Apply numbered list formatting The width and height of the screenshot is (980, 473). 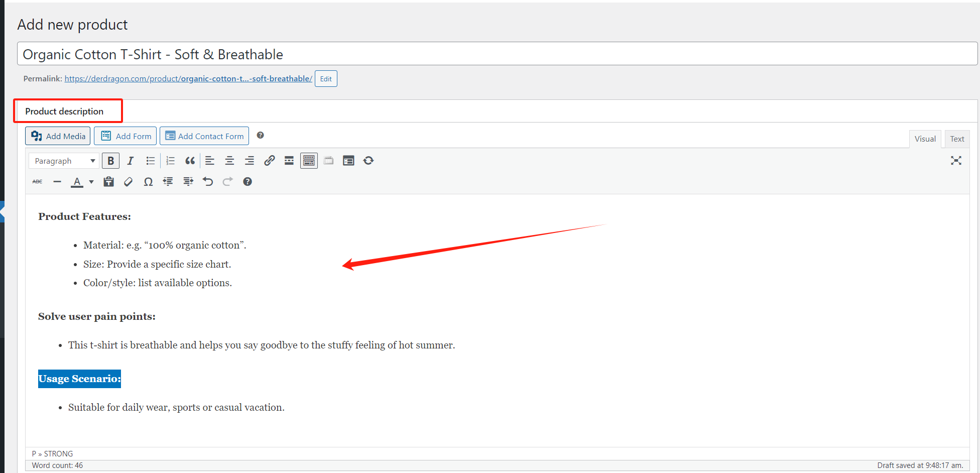[170, 161]
